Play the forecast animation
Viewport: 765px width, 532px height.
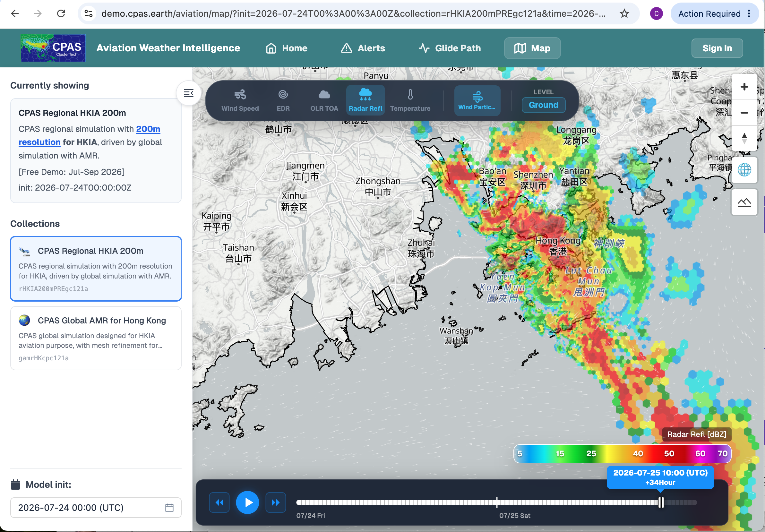click(247, 502)
